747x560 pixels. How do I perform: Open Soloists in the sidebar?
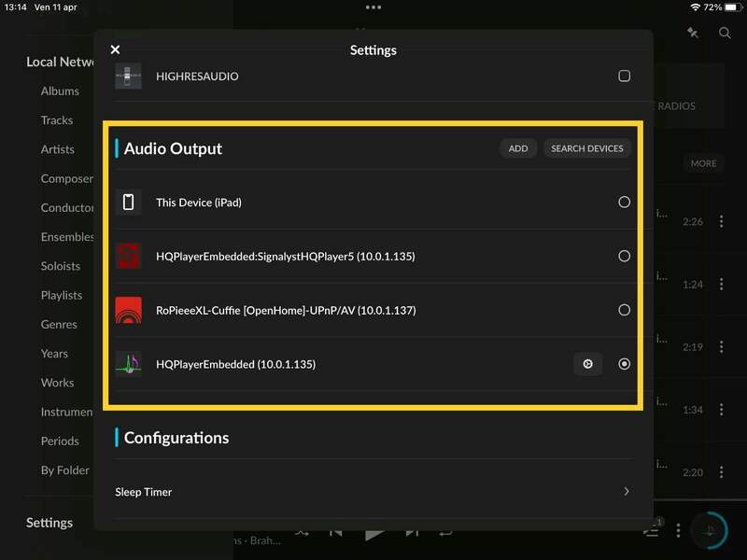point(61,266)
